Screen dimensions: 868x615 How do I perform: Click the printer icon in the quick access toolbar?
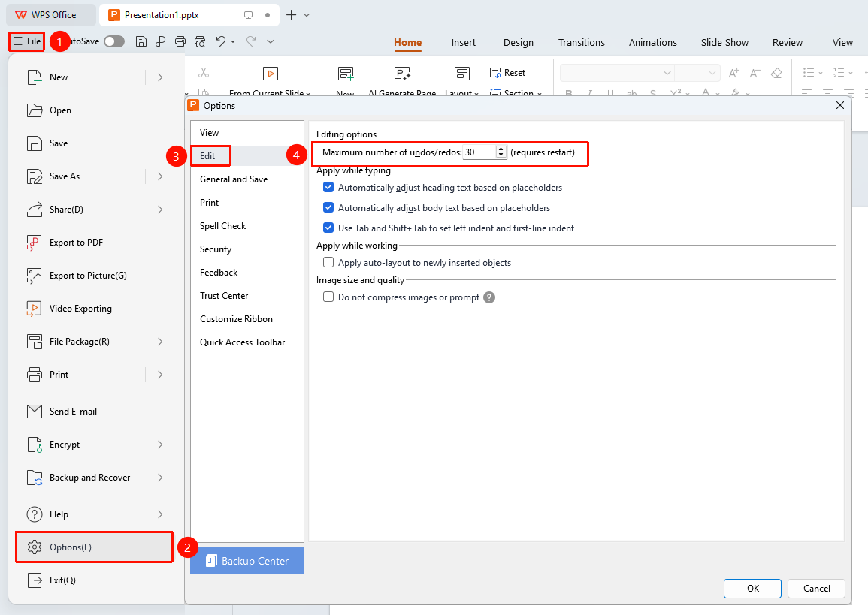point(180,41)
